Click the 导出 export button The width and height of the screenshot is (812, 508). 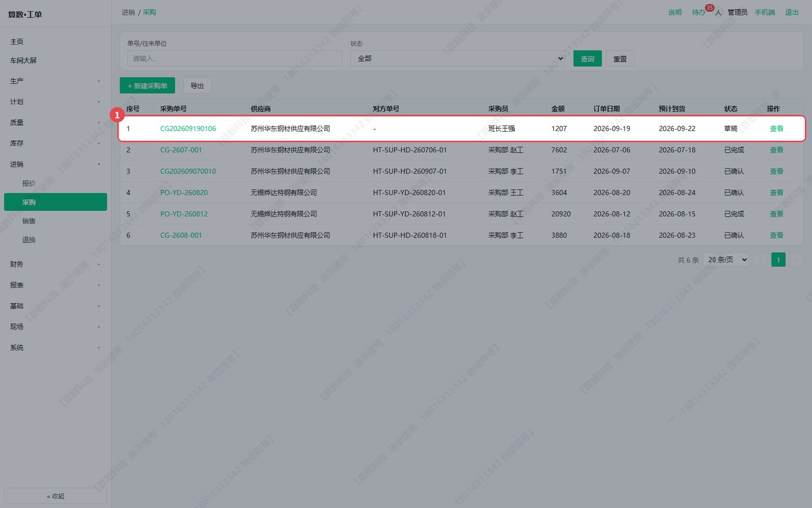(x=197, y=86)
